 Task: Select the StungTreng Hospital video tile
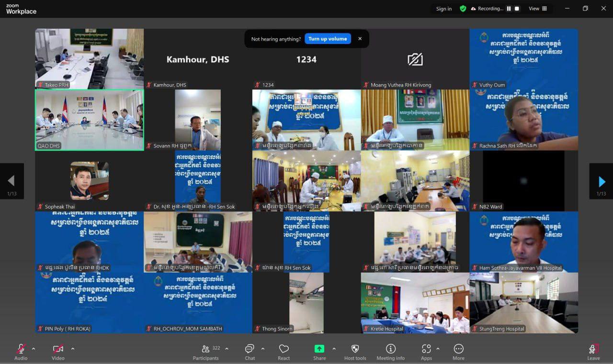pos(524,303)
